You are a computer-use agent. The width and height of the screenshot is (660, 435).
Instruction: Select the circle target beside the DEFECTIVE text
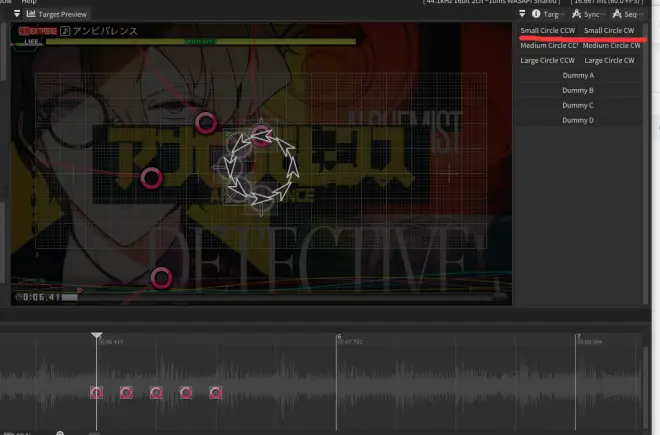coord(161,278)
